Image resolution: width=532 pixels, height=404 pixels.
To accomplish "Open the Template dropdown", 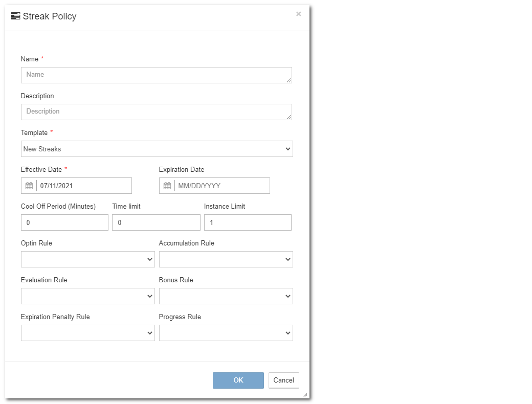I will [x=157, y=149].
